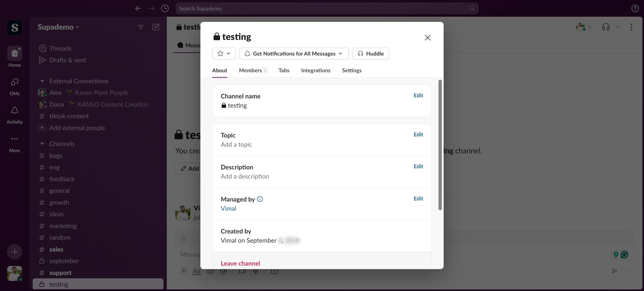Click Edit next to Topic
644x291 pixels.
tap(418, 134)
